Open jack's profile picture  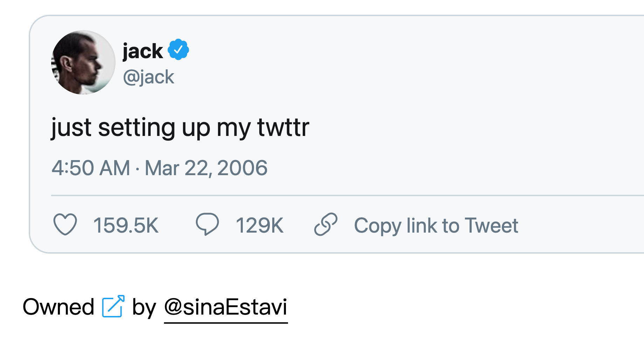pyautogui.click(x=83, y=62)
